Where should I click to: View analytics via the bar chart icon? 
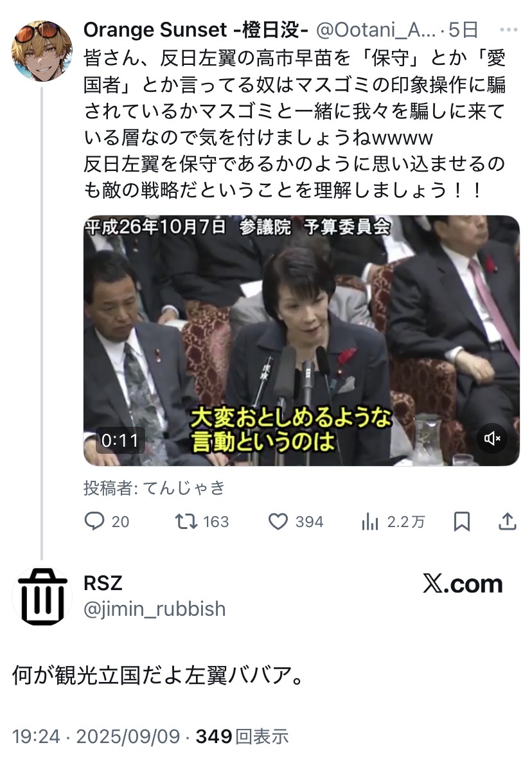coord(369,522)
